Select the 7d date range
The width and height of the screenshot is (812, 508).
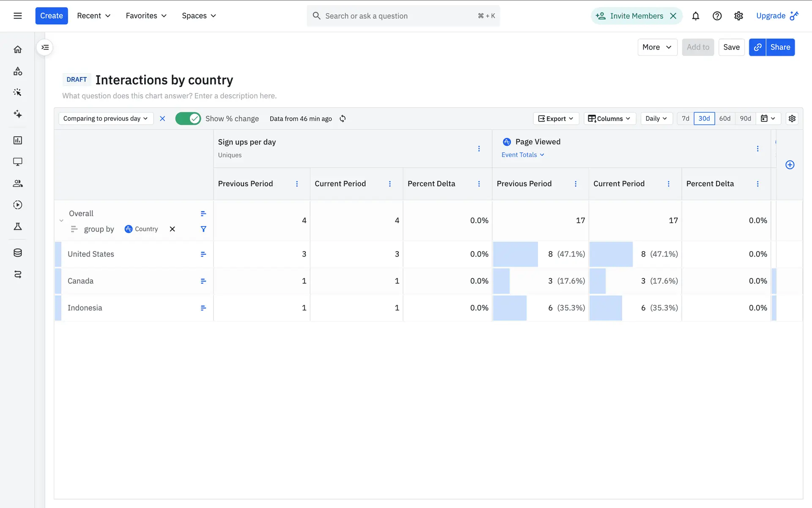click(685, 119)
